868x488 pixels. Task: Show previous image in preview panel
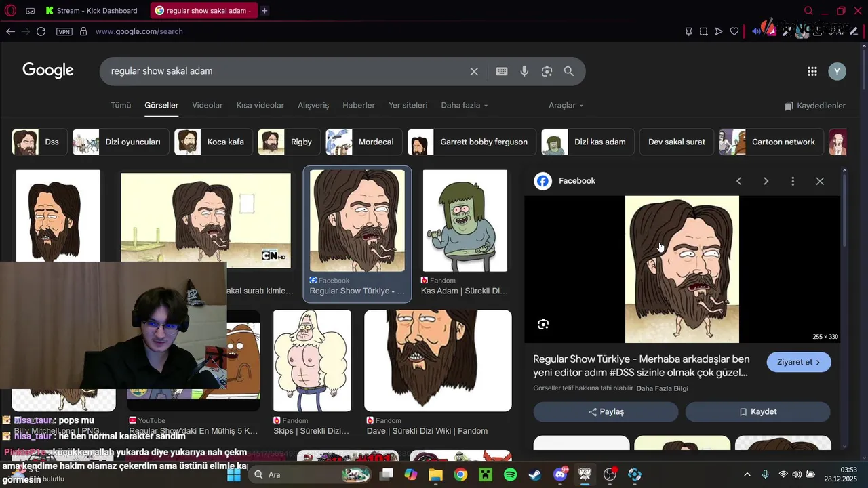[739, 181]
